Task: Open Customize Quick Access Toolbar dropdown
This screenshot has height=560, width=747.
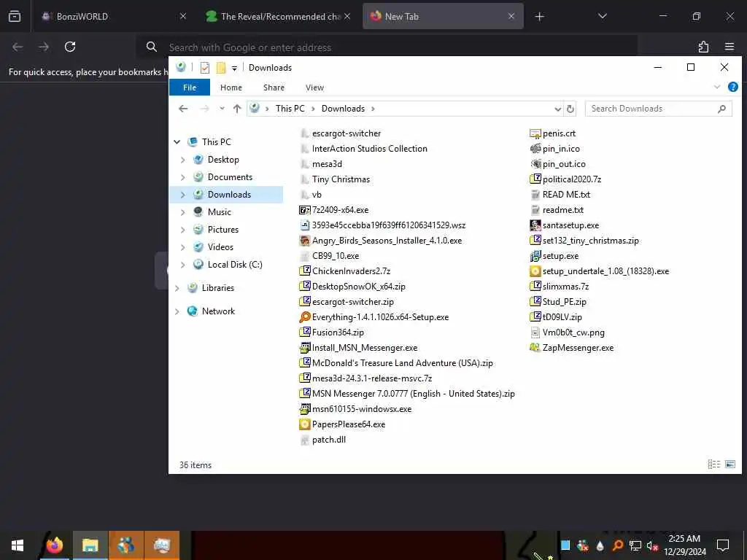Action: coord(234,68)
